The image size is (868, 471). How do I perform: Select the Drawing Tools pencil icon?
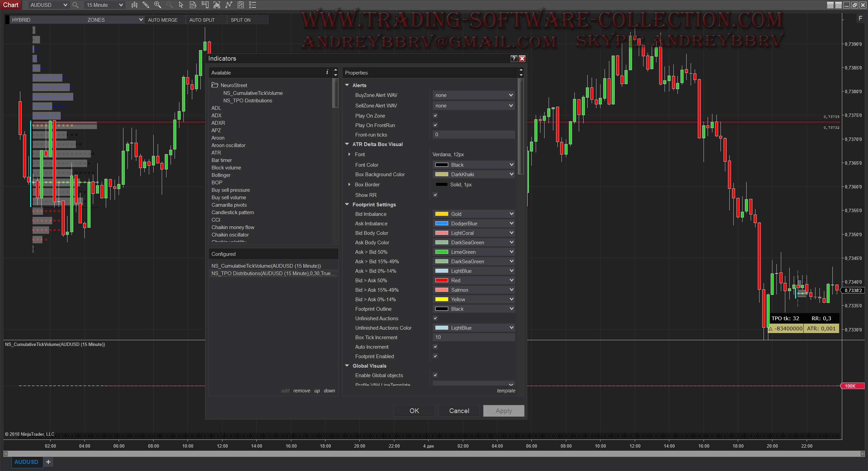[146, 5]
